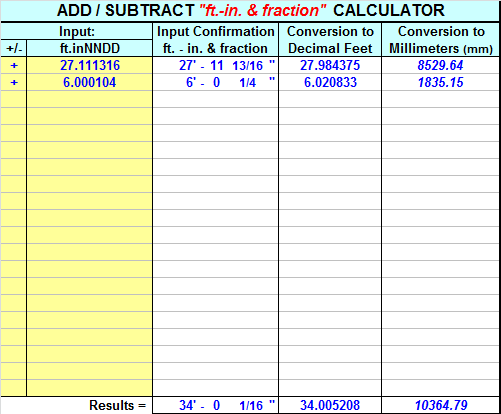Click the Conversion to Millimeters header
The width and height of the screenshot is (501, 414).
(441, 40)
